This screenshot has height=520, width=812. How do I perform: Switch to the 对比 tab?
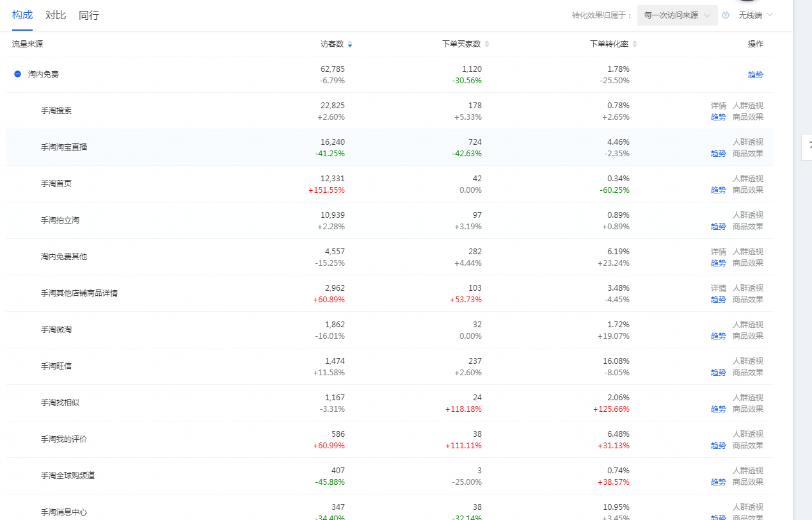pyautogui.click(x=56, y=15)
